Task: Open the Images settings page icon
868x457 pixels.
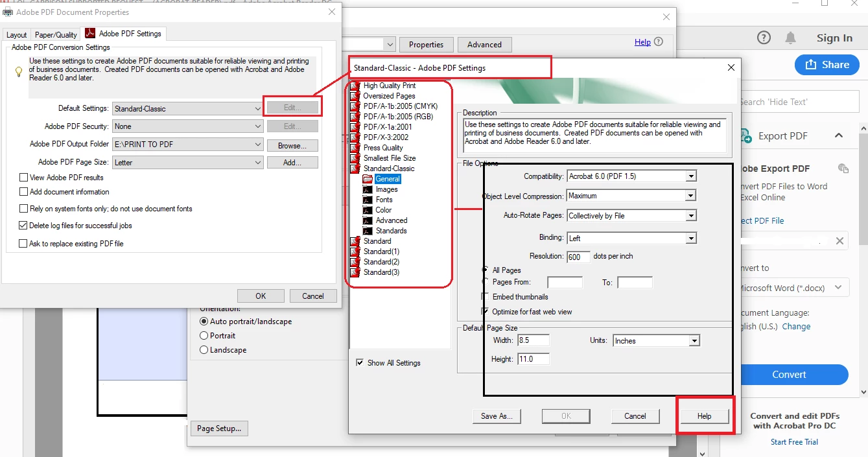Action: click(368, 189)
